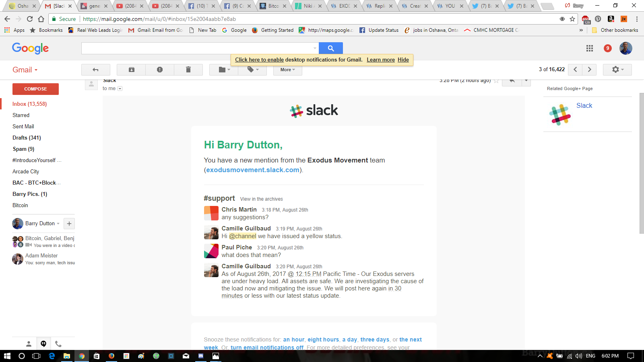Reply to the Slack email
This screenshot has height=362, width=644.
coord(512,81)
